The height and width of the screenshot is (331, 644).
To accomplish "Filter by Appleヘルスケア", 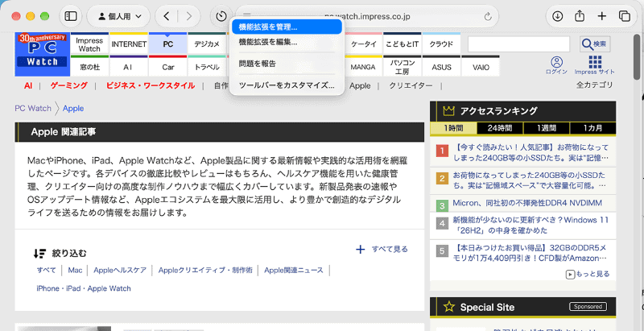I will [x=120, y=271].
